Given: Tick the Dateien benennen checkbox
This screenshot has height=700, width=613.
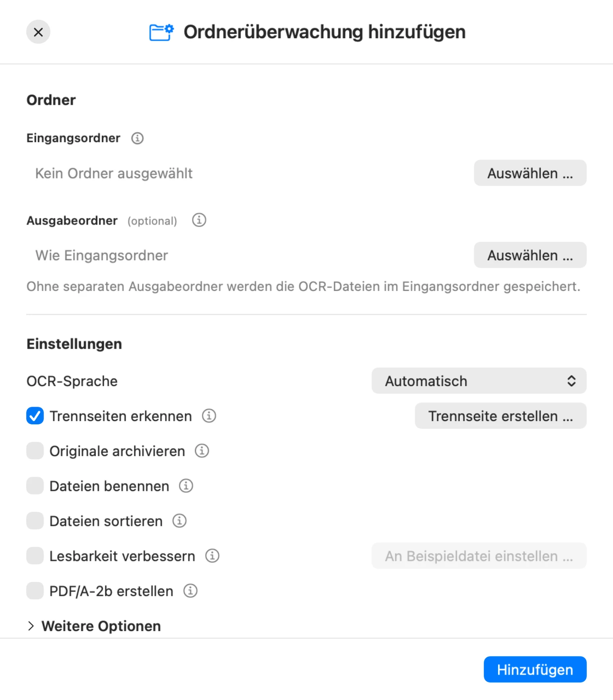Looking at the screenshot, I should point(35,486).
